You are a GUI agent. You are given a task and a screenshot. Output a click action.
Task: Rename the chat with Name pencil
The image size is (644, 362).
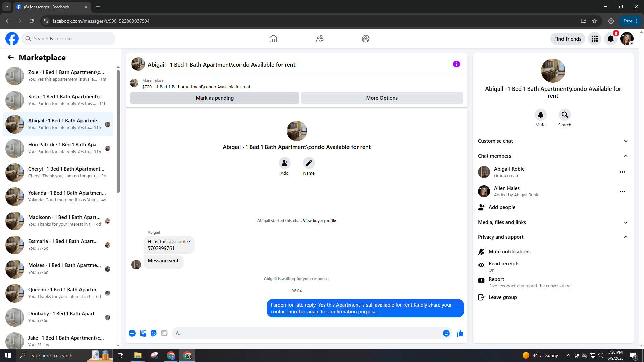pyautogui.click(x=309, y=163)
